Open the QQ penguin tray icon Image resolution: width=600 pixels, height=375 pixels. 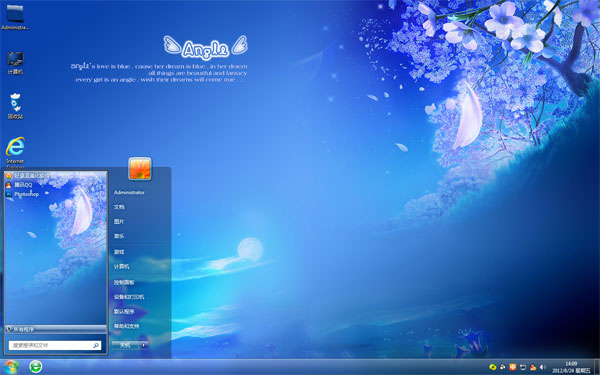point(533,367)
